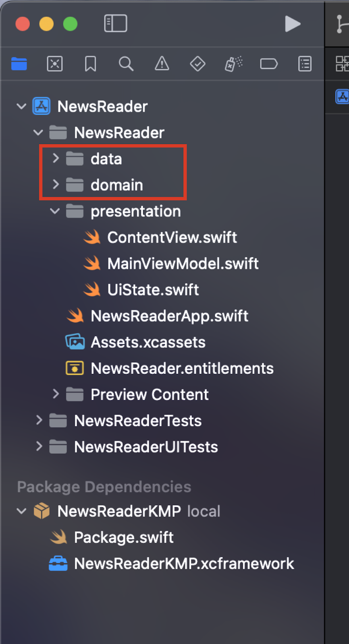Viewport: 349px width, 644px height.
Task: Open the Find navigator magnifier icon
Action: 126,64
